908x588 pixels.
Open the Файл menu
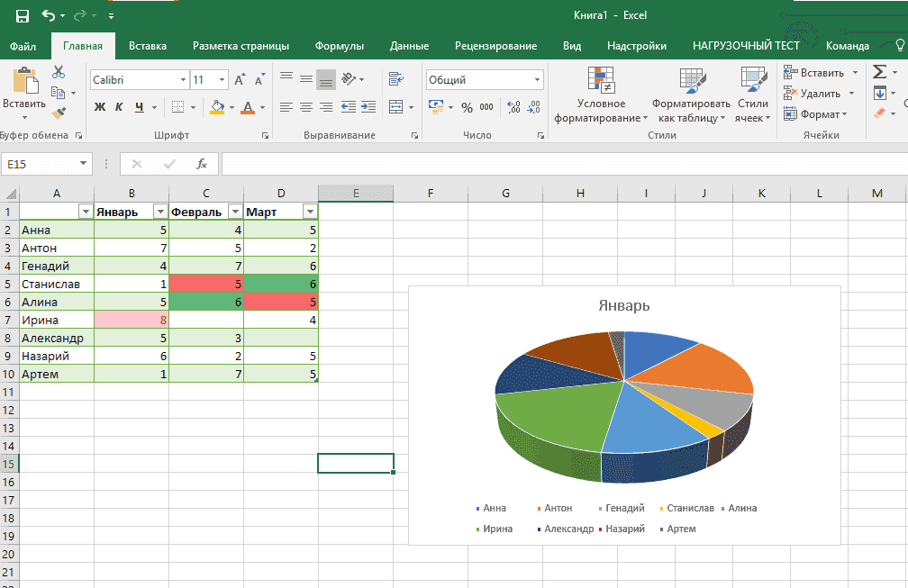tap(23, 45)
